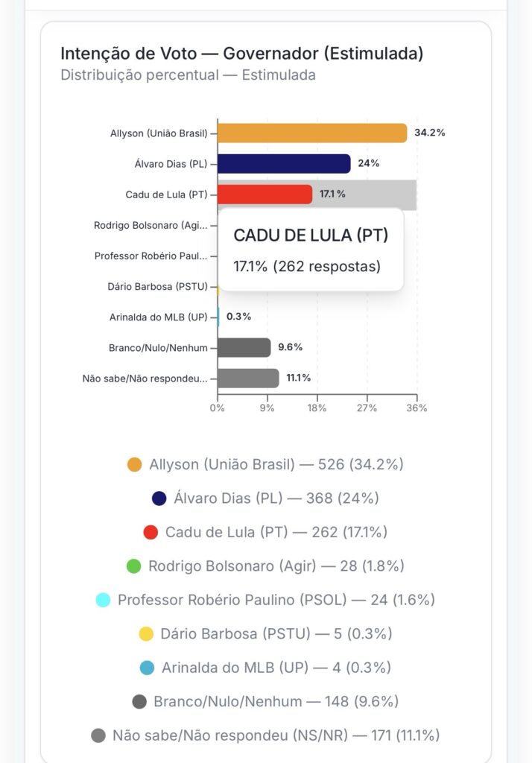
Task: Select the red Cadu de Lula bar
Action: pyautogui.click(x=265, y=194)
